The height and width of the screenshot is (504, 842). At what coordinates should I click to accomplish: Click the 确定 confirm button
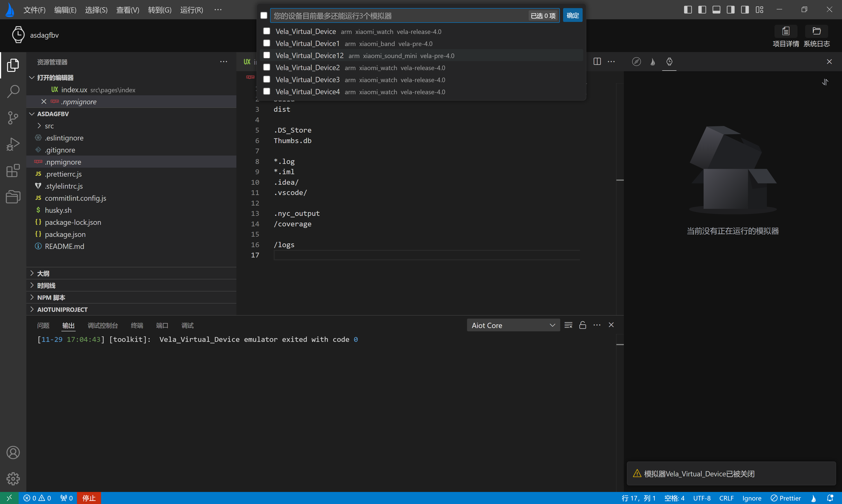pyautogui.click(x=573, y=16)
